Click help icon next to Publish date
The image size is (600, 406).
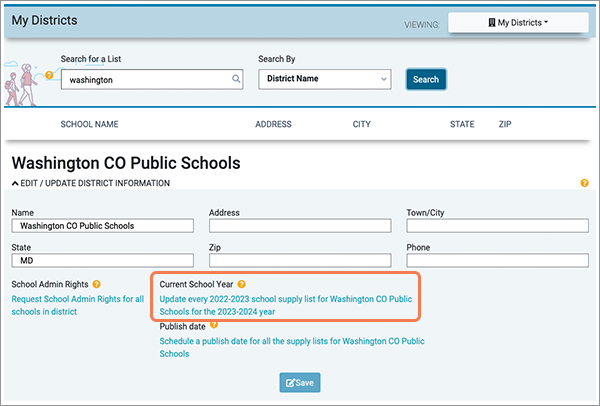tap(214, 325)
